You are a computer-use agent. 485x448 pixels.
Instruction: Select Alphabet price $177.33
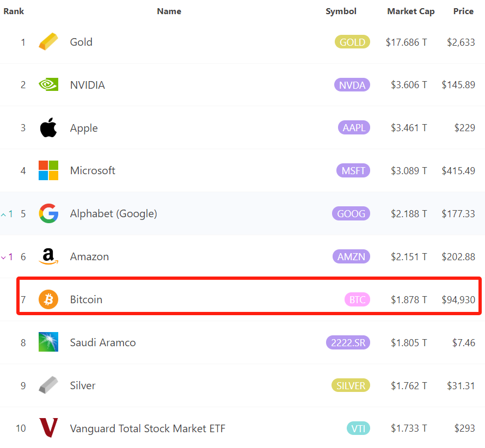pyautogui.click(x=458, y=214)
